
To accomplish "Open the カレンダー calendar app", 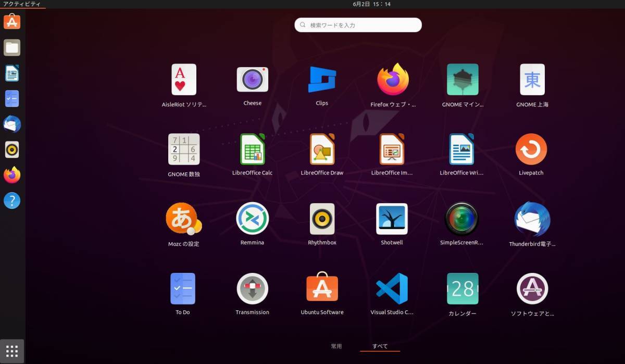I will pos(463,288).
